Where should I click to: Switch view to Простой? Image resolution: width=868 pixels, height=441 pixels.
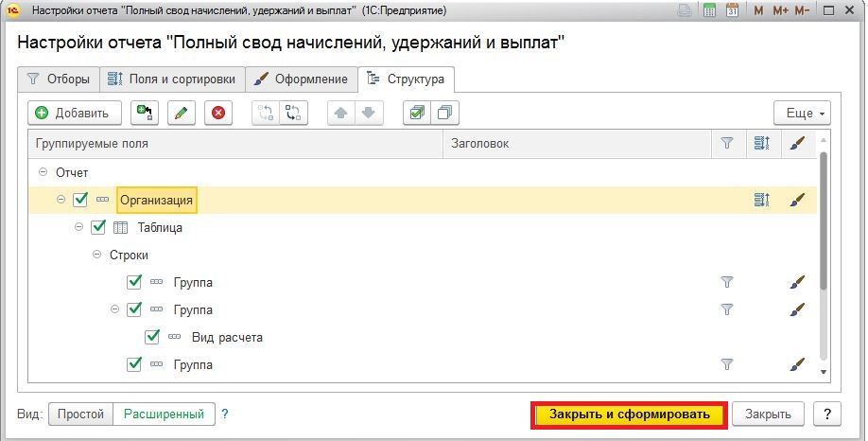pyautogui.click(x=80, y=414)
